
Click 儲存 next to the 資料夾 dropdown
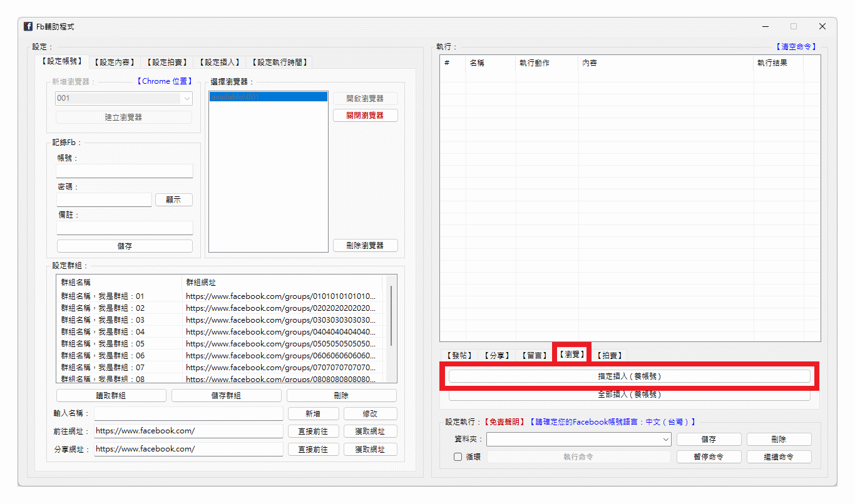[709, 440]
